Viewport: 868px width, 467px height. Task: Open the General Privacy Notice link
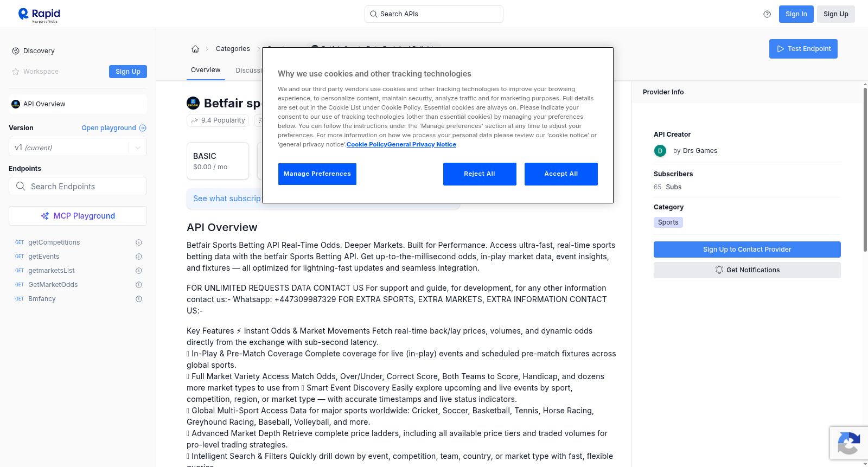[x=422, y=144]
